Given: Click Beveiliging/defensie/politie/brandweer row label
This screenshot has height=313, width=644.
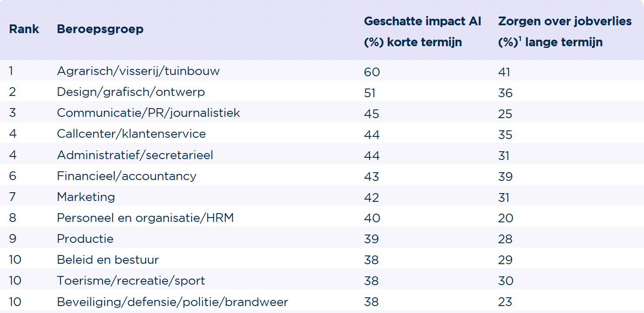Looking at the screenshot, I should click(x=172, y=302).
